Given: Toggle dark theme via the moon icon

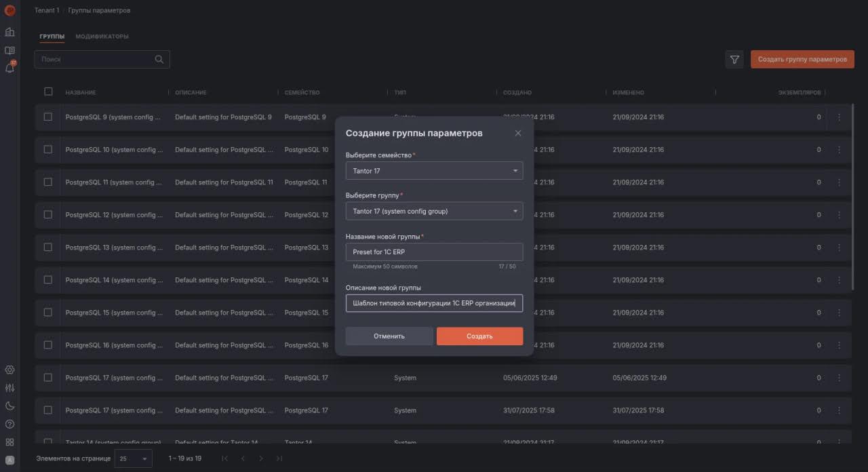Looking at the screenshot, I should [9, 406].
